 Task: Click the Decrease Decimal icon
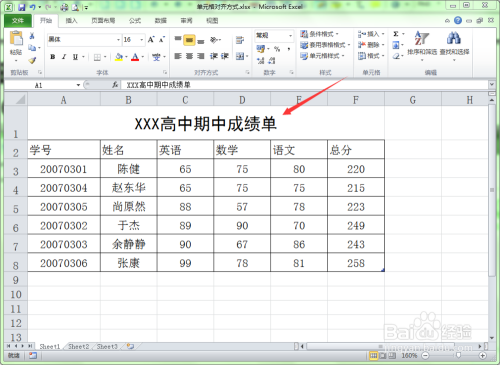point(272,61)
